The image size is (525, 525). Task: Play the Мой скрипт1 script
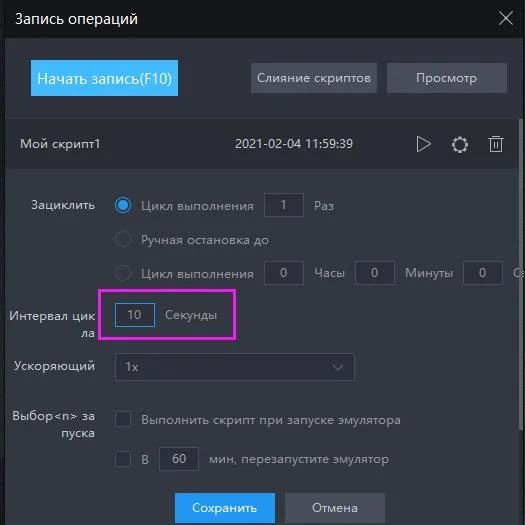click(423, 144)
